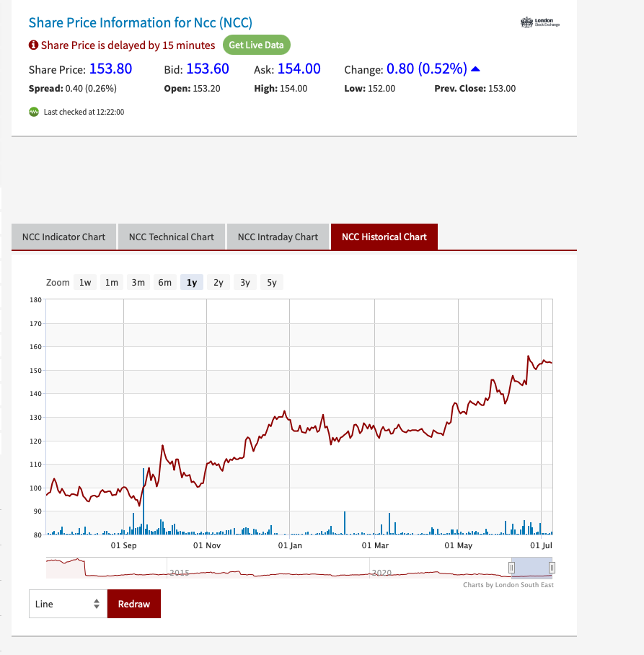644x655 pixels.
Task: Set chart zoom to 2y
Action: pyautogui.click(x=219, y=282)
